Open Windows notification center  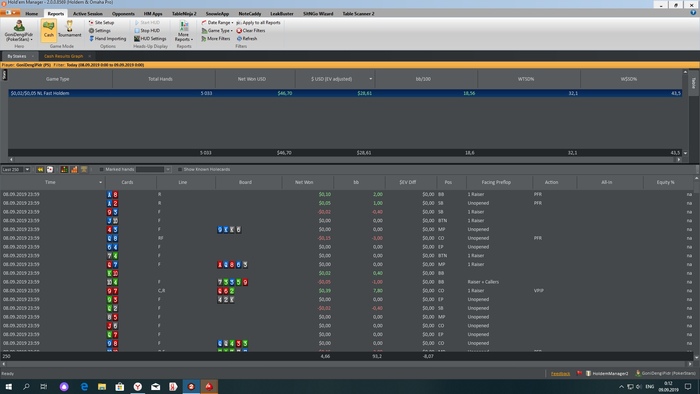pos(688,386)
